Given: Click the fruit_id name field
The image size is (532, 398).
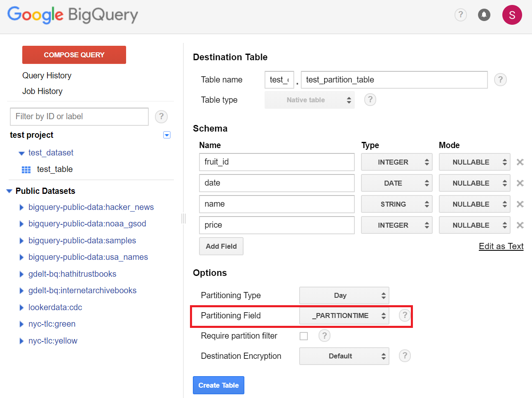Looking at the screenshot, I should (277, 162).
